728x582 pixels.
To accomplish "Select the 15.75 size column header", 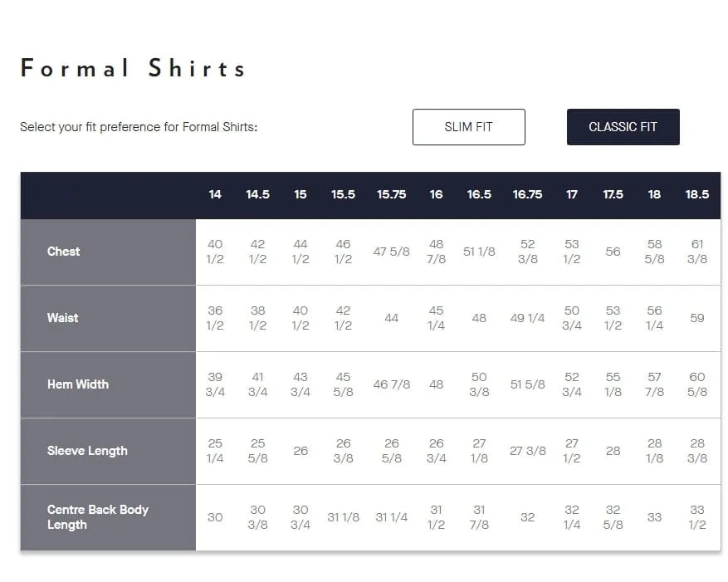I will point(391,194).
